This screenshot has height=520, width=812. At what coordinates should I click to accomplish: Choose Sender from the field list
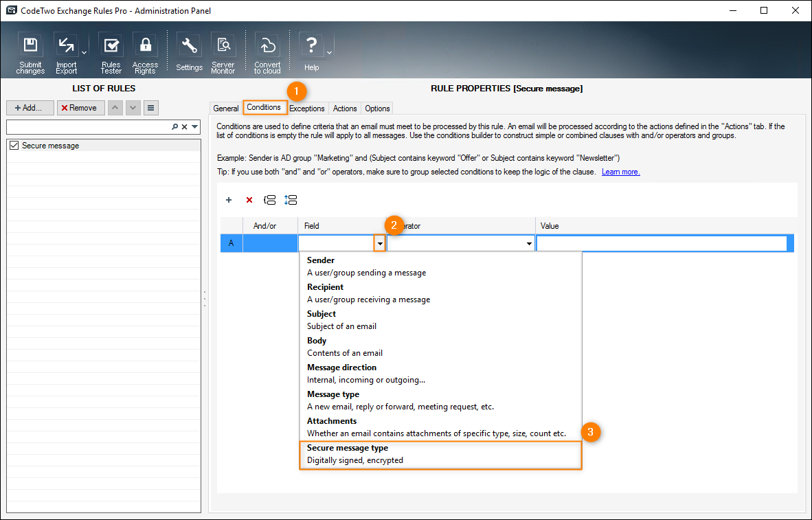(x=440, y=267)
